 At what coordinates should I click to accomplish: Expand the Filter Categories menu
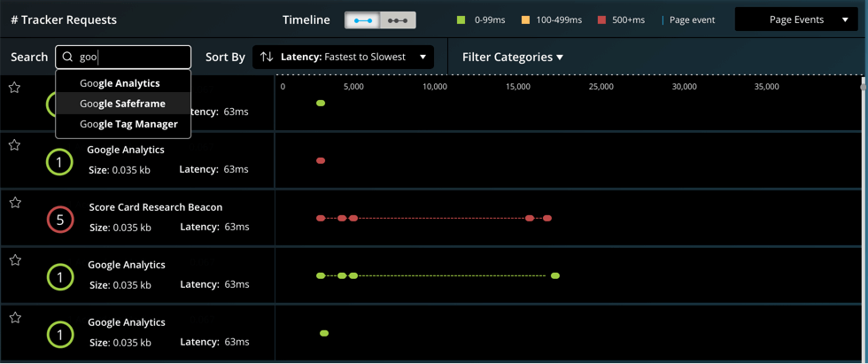click(x=513, y=58)
